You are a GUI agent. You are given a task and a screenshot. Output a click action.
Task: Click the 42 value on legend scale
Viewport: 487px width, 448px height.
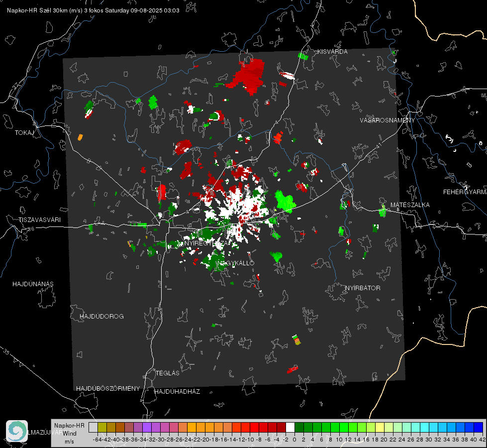pos(483,440)
